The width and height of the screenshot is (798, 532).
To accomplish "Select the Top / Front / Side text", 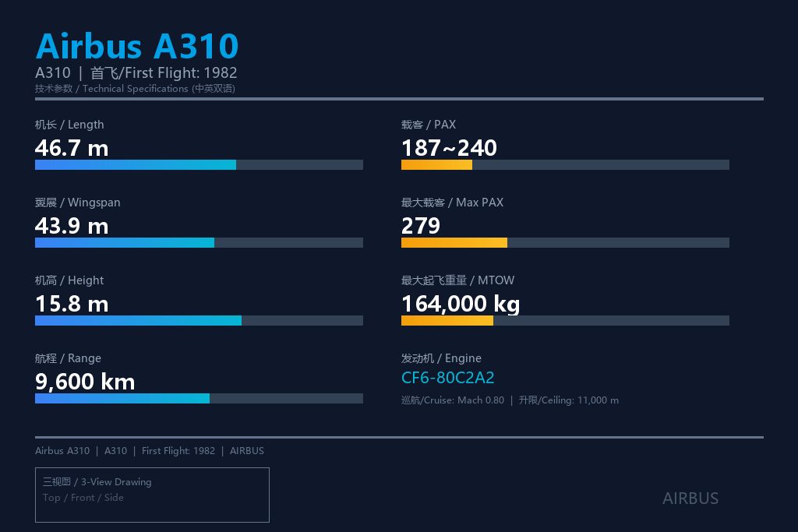I will click(x=83, y=498).
